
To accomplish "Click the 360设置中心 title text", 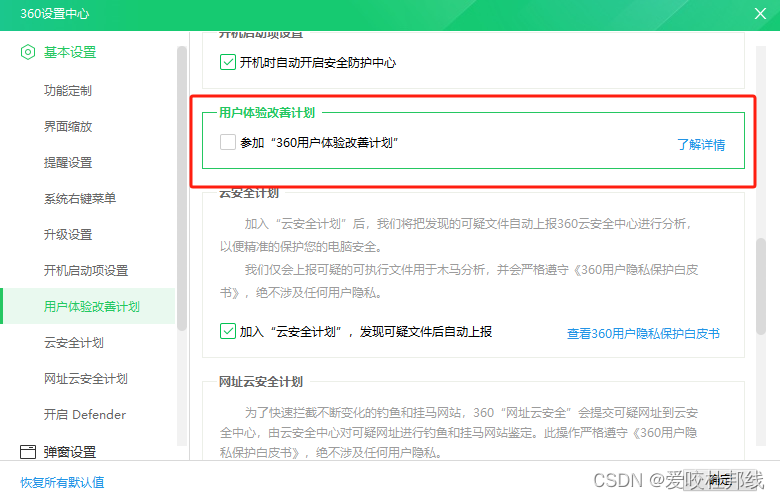I will [x=55, y=13].
